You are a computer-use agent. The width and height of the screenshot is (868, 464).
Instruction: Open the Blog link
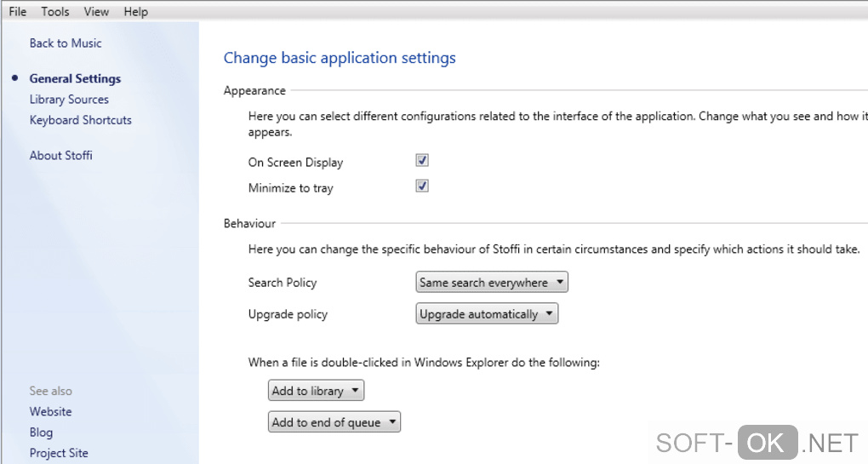point(41,432)
